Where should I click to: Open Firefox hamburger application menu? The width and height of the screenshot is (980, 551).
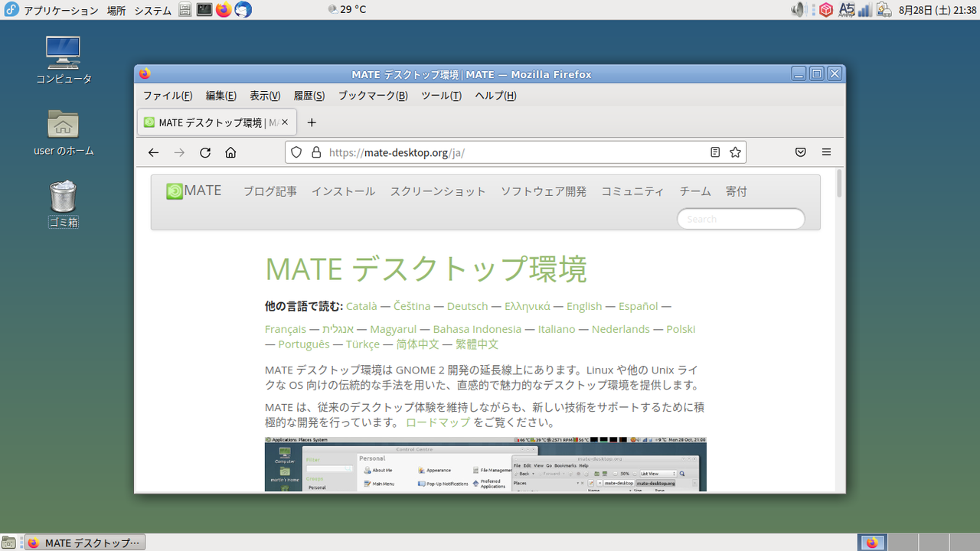826,152
